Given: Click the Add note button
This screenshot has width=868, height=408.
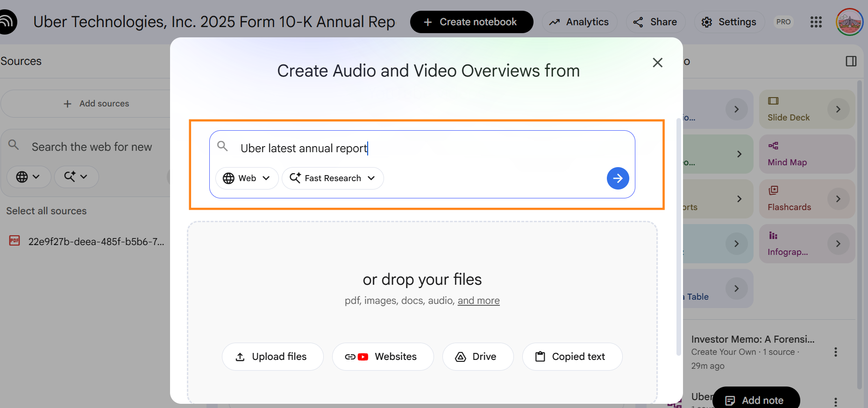Looking at the screenshot, I should (756, 401).
